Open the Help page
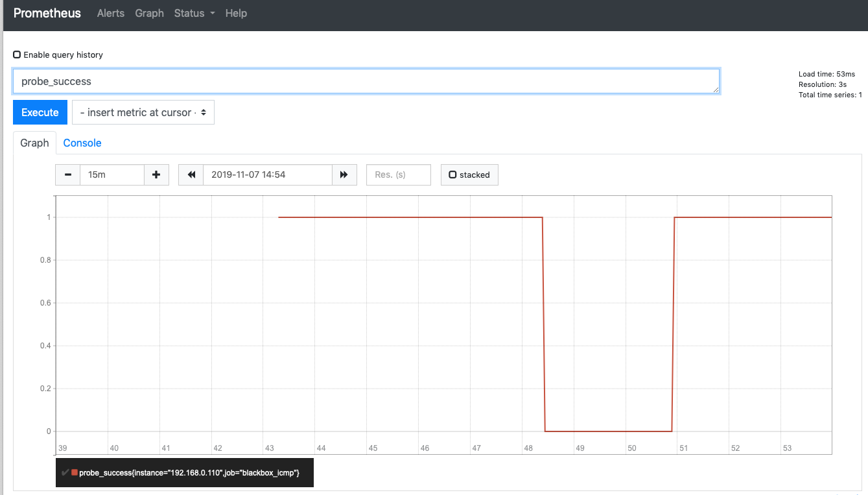The width and height of the screenshot is (868, 495). point(236,13)
